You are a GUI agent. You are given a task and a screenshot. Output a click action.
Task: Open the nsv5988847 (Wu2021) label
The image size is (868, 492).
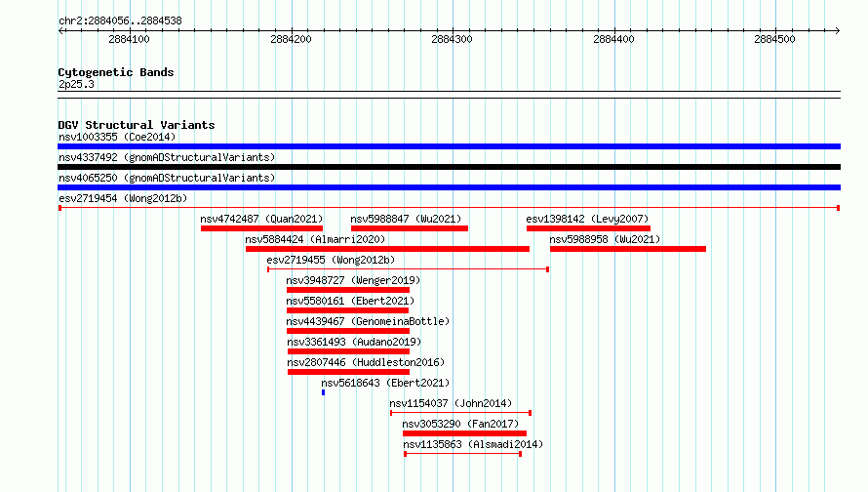pos(406,219)
